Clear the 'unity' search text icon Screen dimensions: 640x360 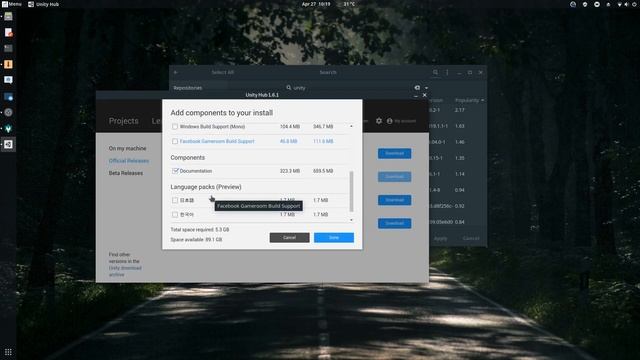pyautogui.click(x=417, y=87)
